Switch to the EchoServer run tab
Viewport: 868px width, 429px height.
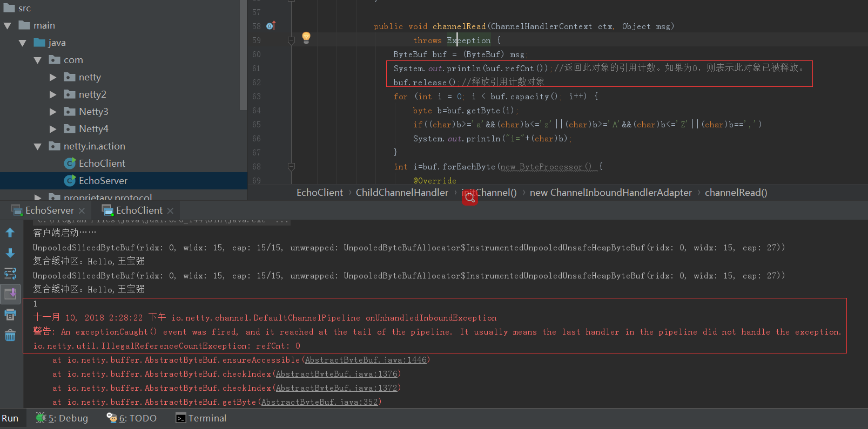(x=49, y=210)
